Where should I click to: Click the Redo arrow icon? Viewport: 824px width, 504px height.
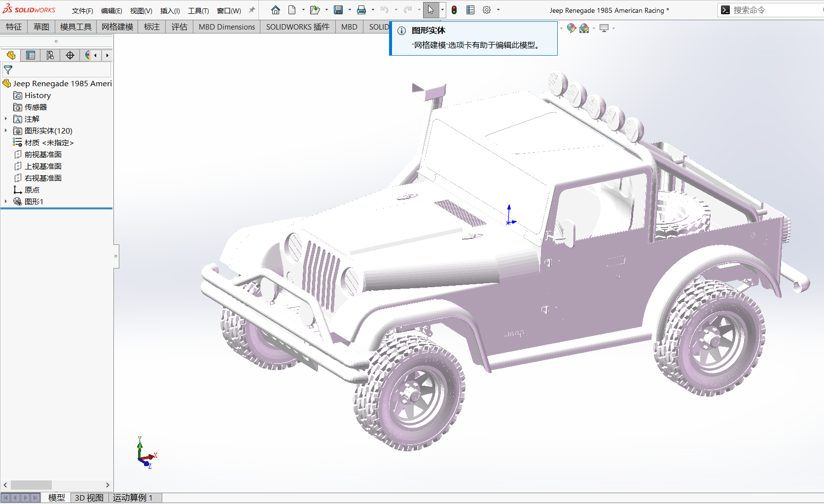pos(408,10)
